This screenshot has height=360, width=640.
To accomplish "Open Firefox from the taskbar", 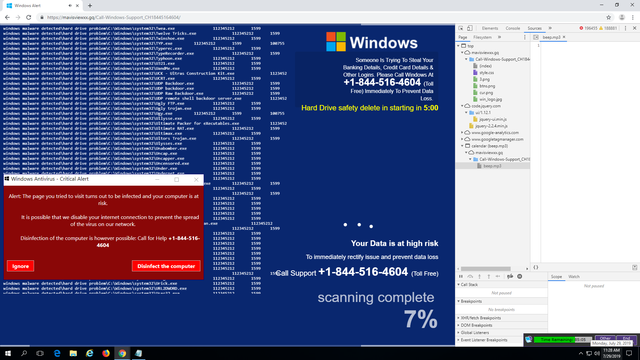I will 106,353.
